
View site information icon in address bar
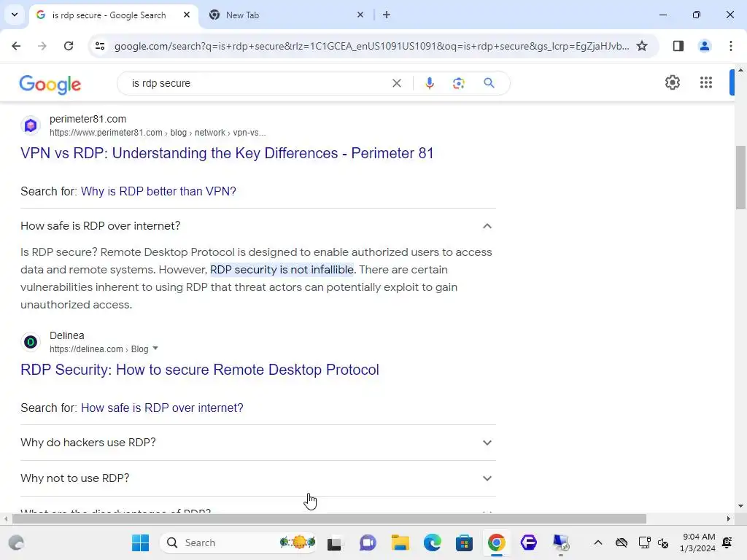point(99,46)
